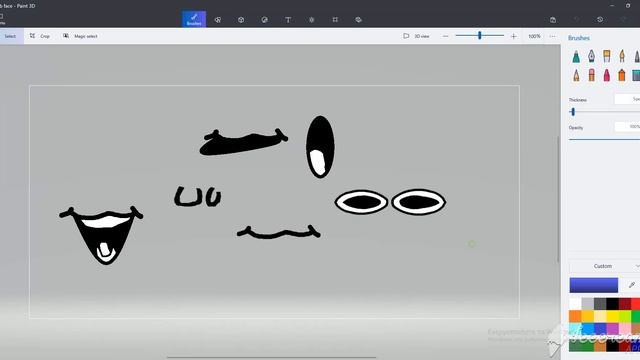Select the light cyan color swatch

pos(575,328)
